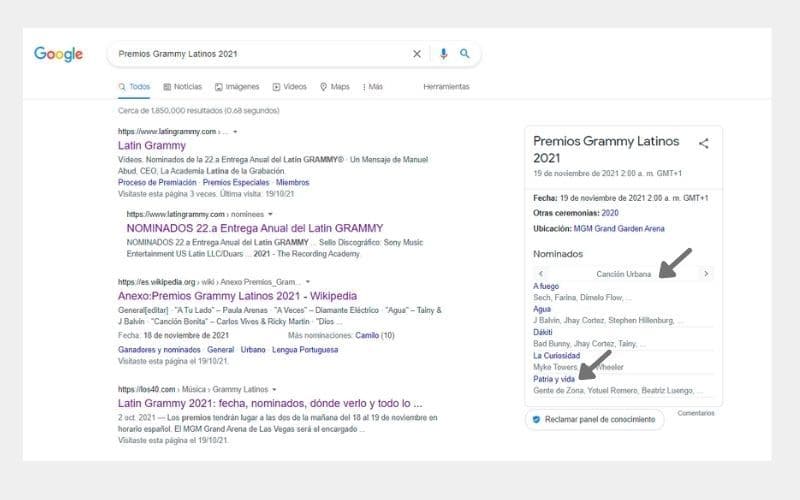The height and width of the screenshot is (500, 800).
Task: Share the Premios Grammy Latinos 2021 panel
Action: point(704,143)
